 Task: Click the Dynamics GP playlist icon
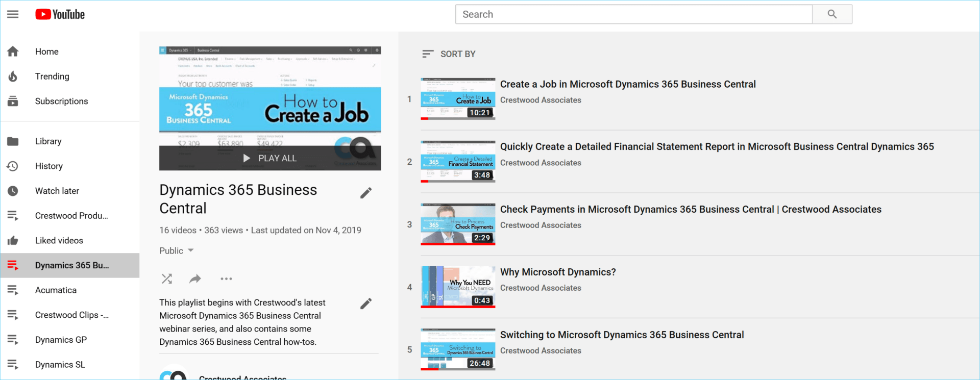point(13,340)
